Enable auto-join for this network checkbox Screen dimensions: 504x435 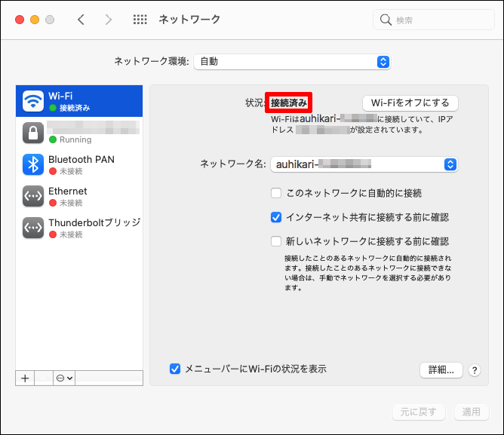click(x=277, y=193)
